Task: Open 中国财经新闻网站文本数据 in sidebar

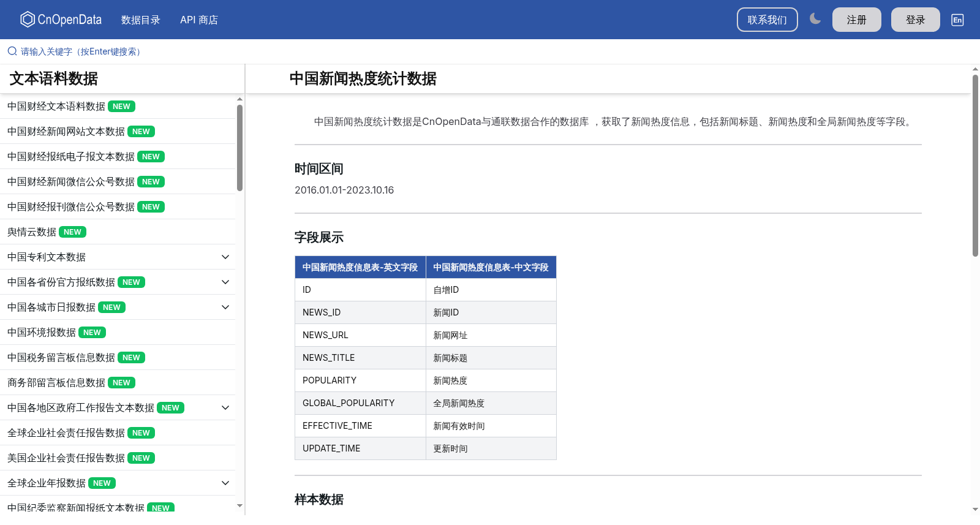Action: coord(66,132)
